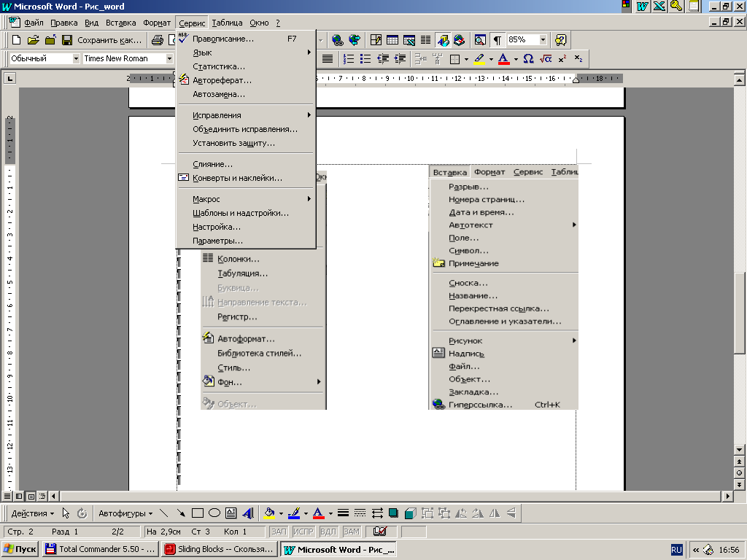Open the highlight color dropdown arrow
Screen dimensions: 747x560
point(491,59)
